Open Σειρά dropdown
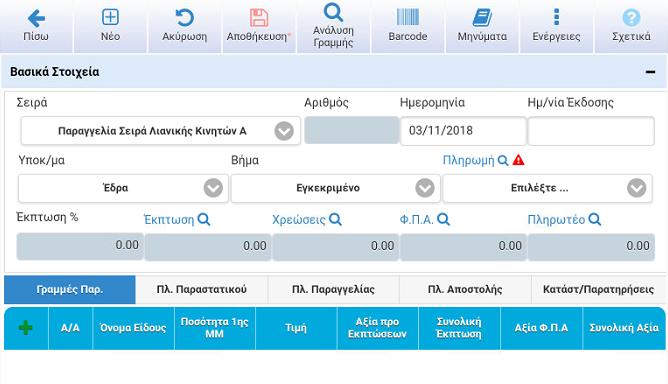This screenshot has height=384, width=668. click(161, 131)
